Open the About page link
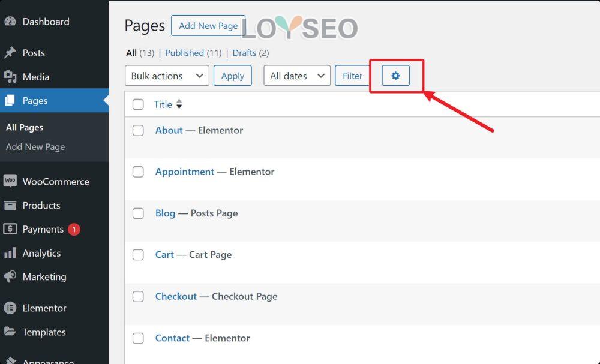 (169, 130)
